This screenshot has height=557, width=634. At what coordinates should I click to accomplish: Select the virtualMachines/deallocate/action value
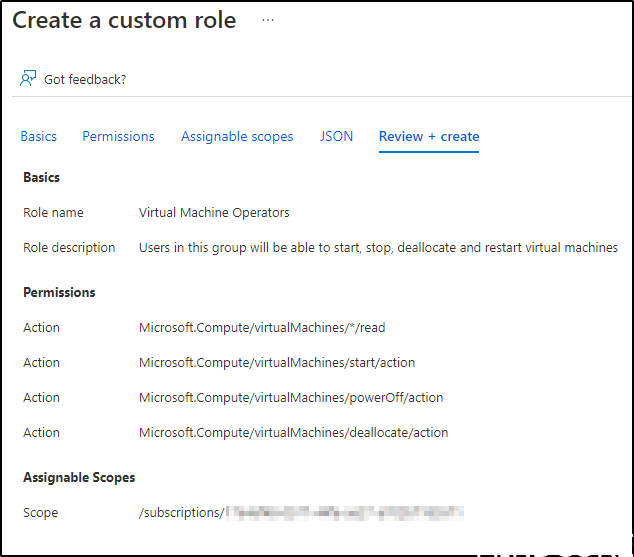[x=294, y=433]
